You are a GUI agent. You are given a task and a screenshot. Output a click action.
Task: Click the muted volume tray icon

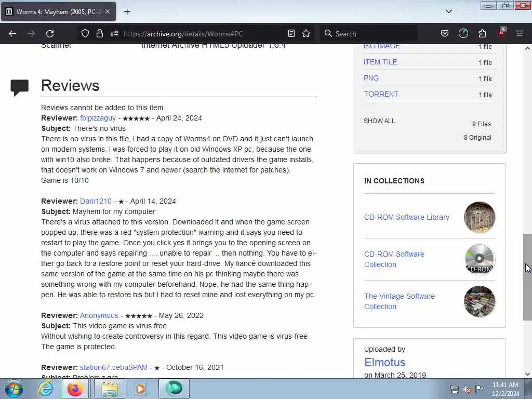point(467,390)
